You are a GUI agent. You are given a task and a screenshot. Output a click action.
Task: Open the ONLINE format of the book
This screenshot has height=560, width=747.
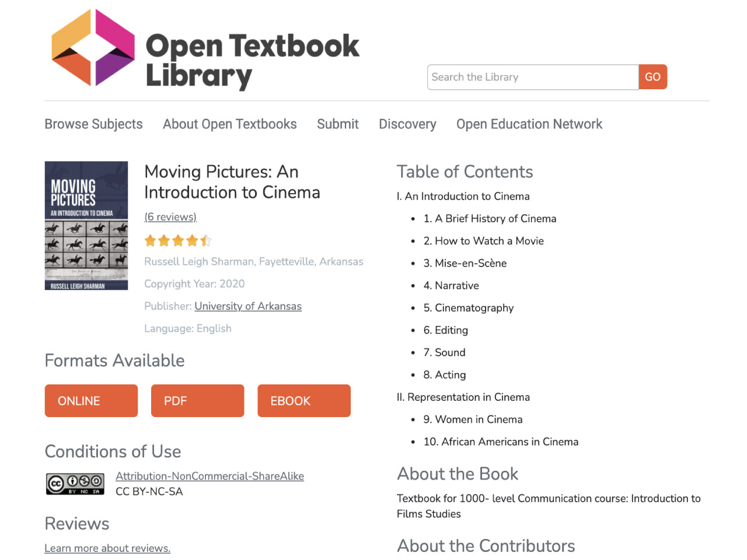coord(91,401)
